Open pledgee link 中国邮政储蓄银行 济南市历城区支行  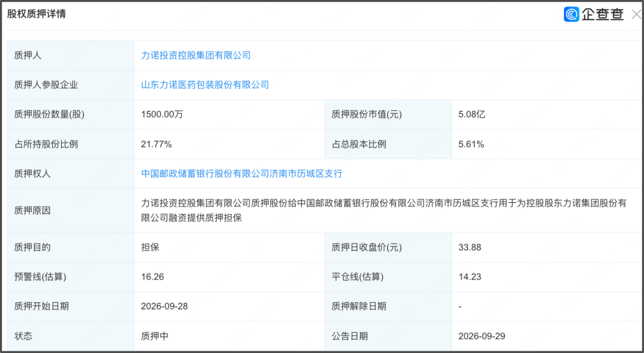click(x=241, y=174)
